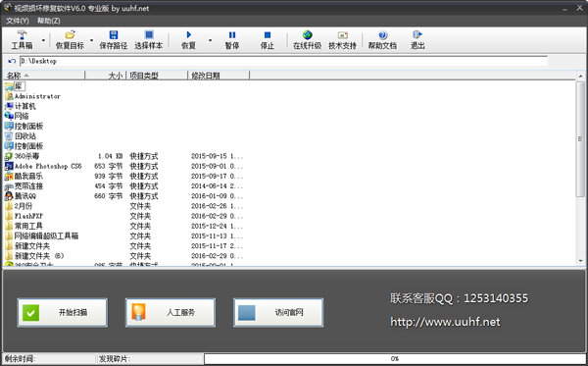Open the 帮助(Z) menu
Viewport: 588px width, 366px height.
pyautogui.click(x=49, y=21)
